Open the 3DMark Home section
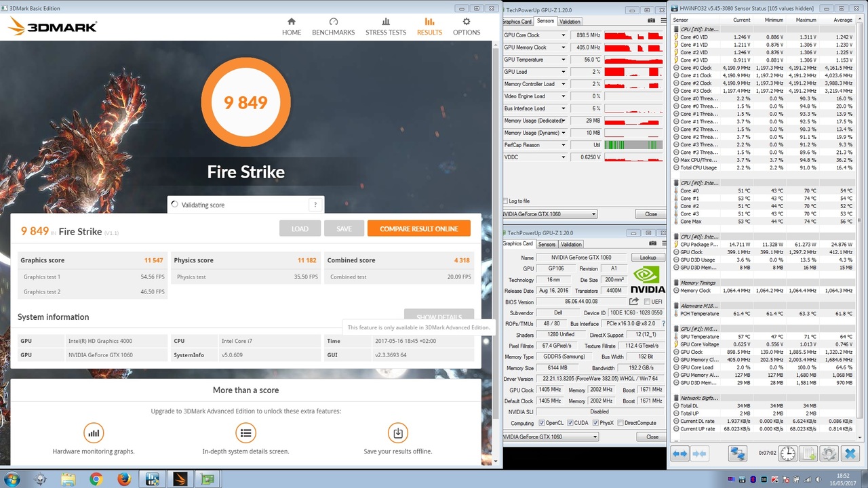Viewport: 868px width, 488px height. [292, 26]
